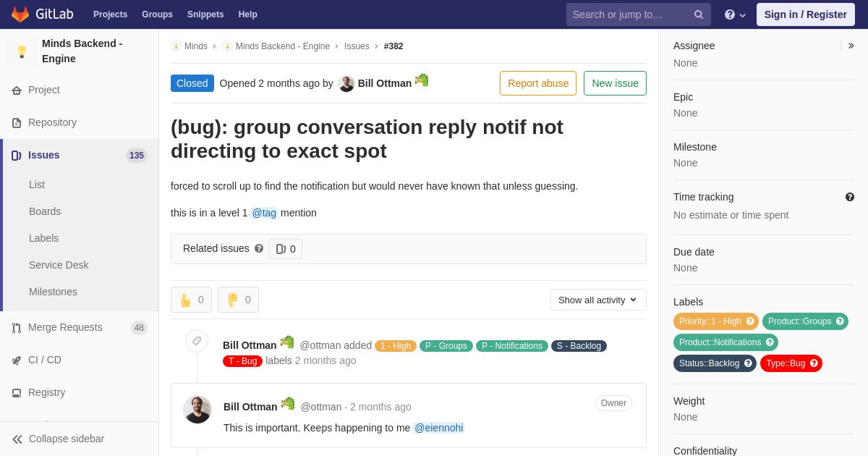
Task: Click the @tag mention link
Action: [x=264, y=213]
